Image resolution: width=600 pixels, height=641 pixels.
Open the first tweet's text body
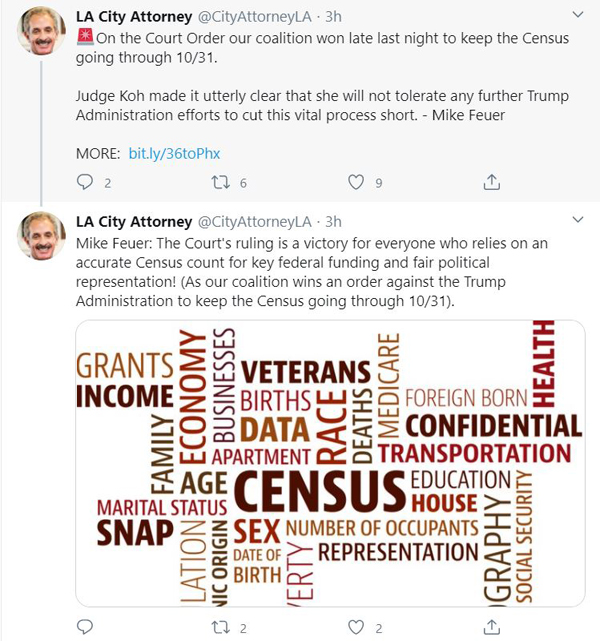pos(322,76)
